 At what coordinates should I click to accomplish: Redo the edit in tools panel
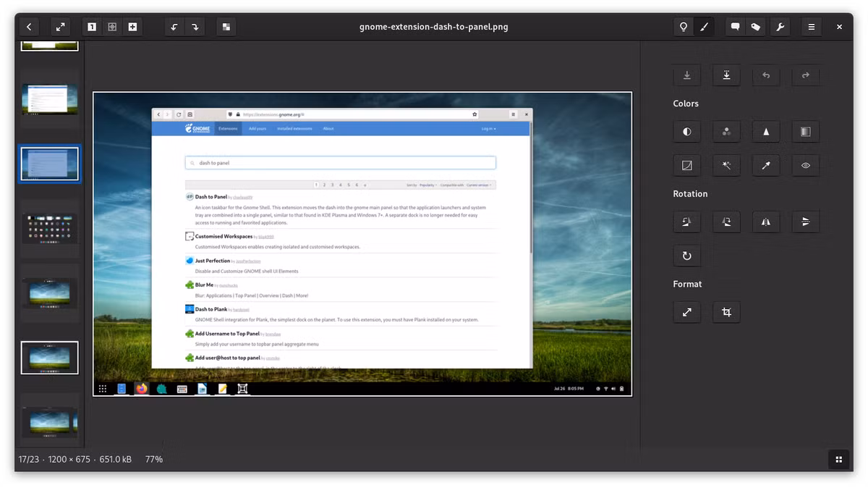point(806,75)
